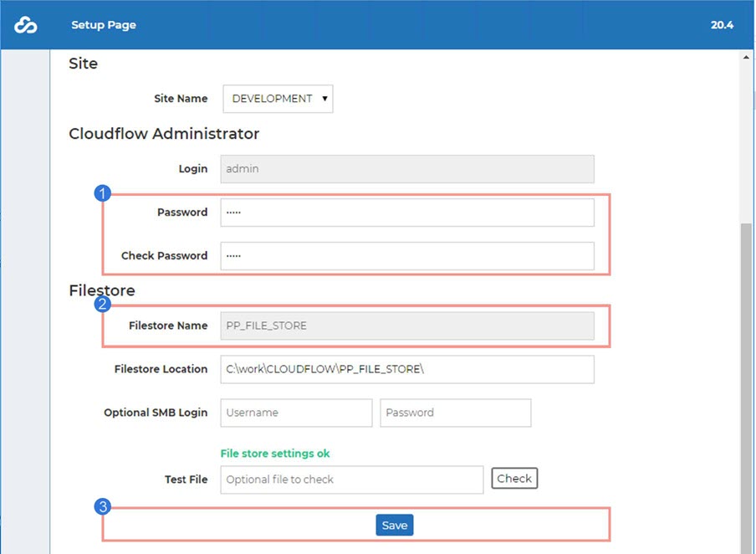Click the Test File label

[x=186, y=480]
